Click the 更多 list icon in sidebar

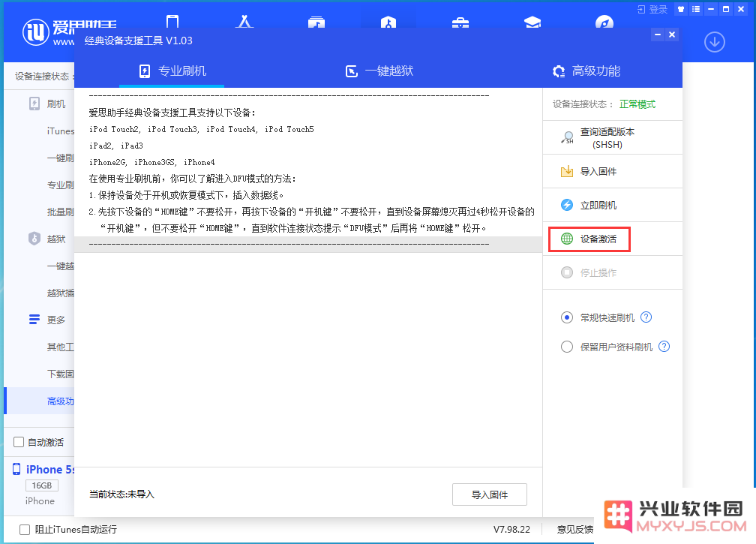point(34,319)
